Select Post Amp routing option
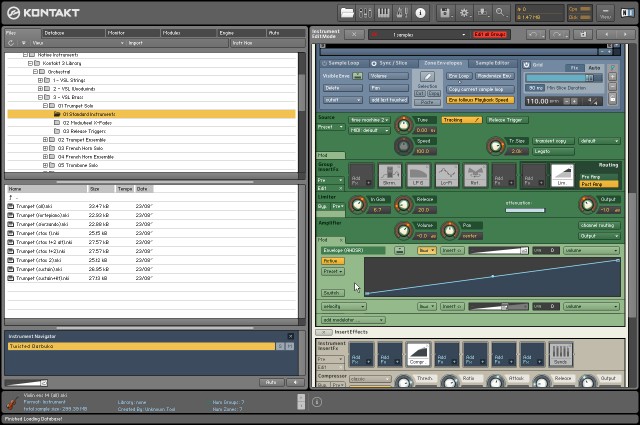640x425 pixels. (x=599, y=184)
